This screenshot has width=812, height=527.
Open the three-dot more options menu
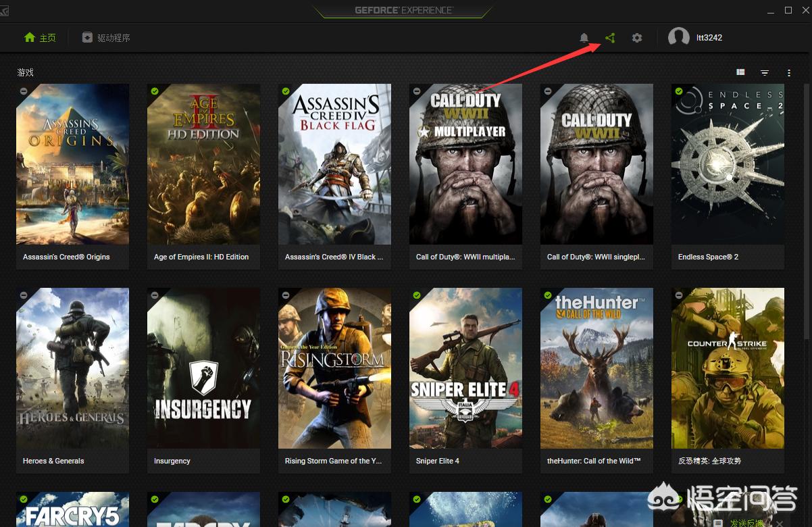pos(789,72)
